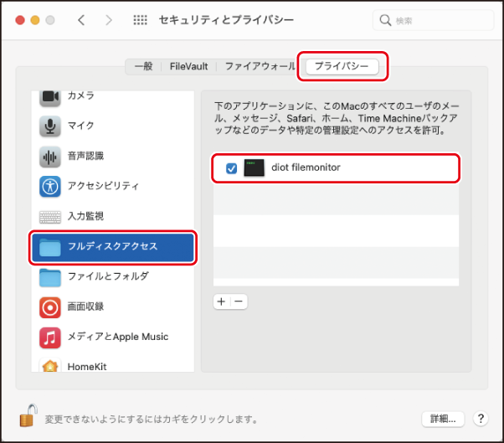Viewport: 504px width, 443px height.
Task: Open help with the question mark button
Action: [x=481, y=419]
